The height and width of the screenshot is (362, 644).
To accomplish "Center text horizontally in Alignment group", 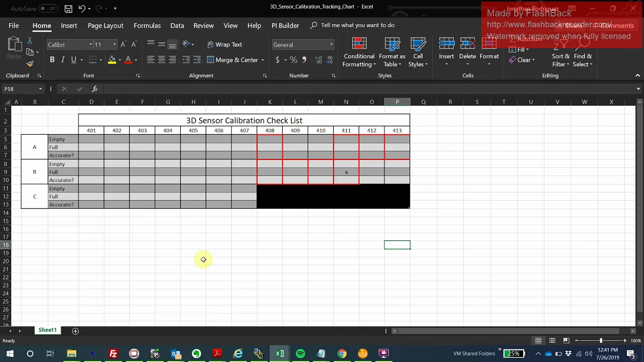I will click(x=162, y=60).
